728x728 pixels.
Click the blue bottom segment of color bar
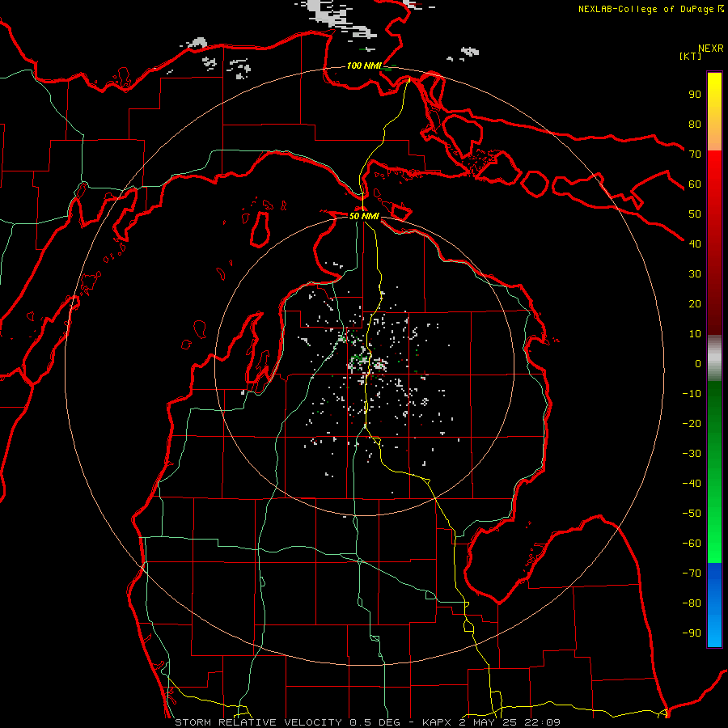click(714, 605)
